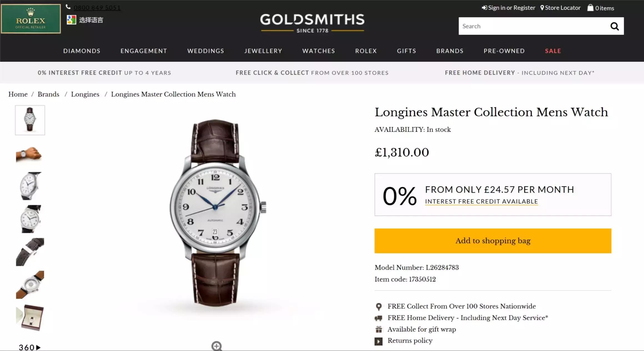Open the Sale menu
This screenshot has width=644, height=351.
pos(553,51)
